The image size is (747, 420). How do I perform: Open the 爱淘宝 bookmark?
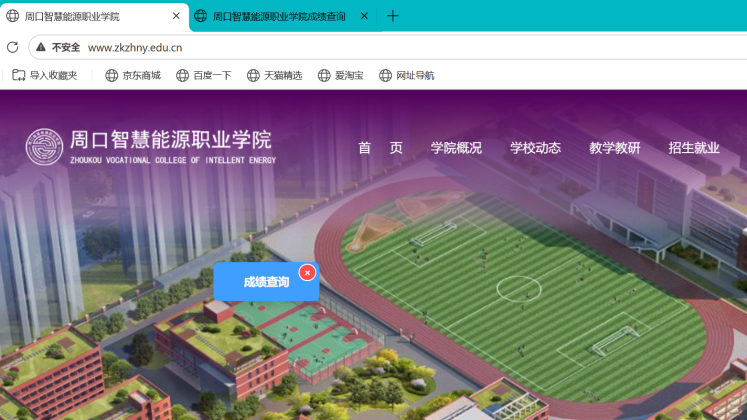click(341, 75)
